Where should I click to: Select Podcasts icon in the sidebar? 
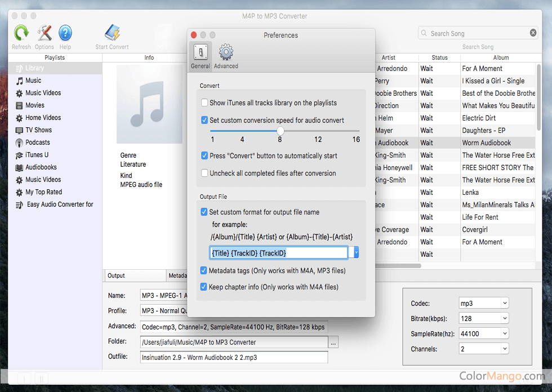(x=20, y=142)
